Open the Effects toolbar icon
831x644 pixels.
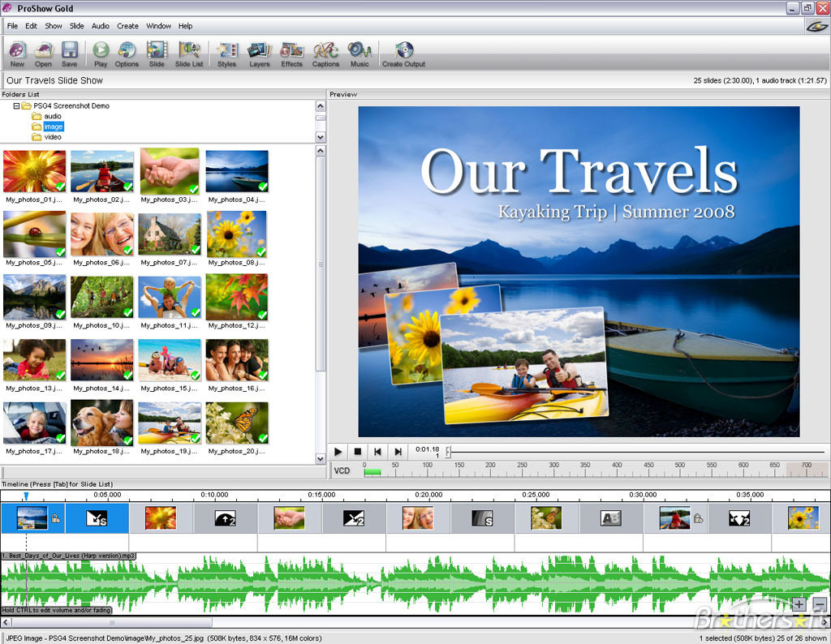click(x=291, y=50)
